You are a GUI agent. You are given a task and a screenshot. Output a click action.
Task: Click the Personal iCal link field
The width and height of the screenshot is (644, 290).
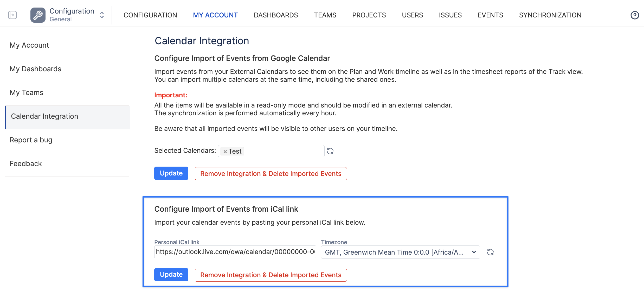click(x=235, y=252)
